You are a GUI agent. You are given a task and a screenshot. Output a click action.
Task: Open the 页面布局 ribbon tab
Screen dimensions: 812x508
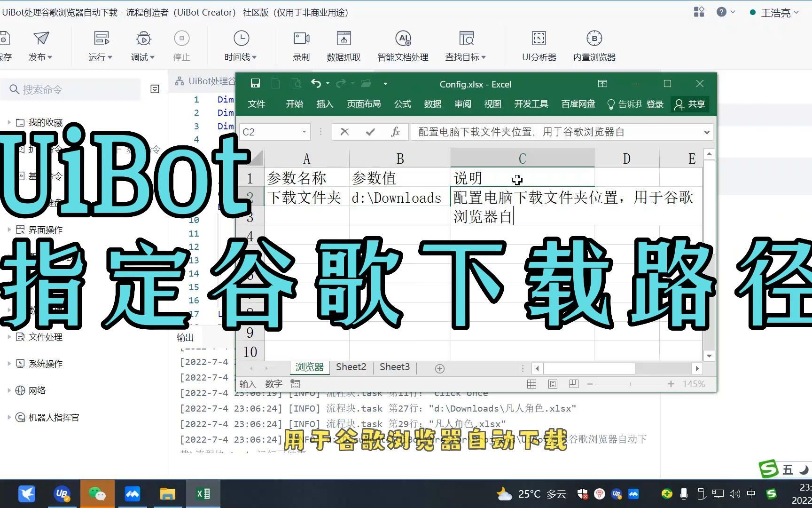364,104
